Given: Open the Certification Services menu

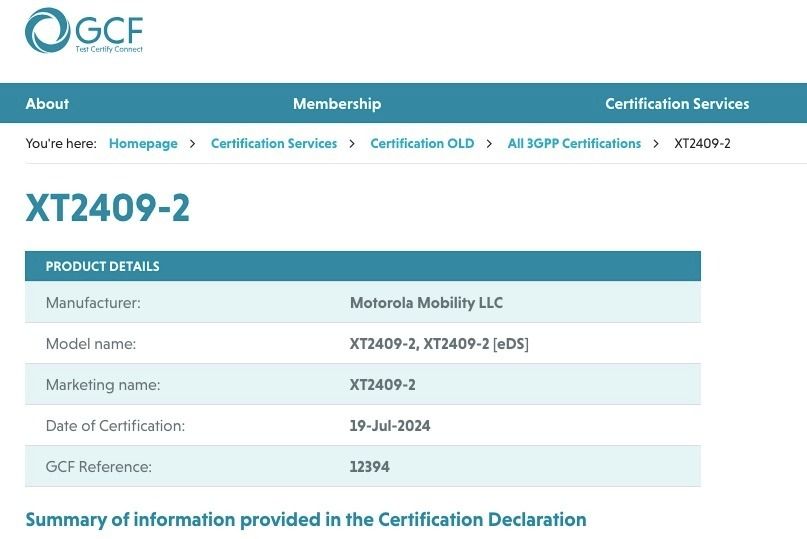Looking at the screenshot, I should (x=677, y=103).
